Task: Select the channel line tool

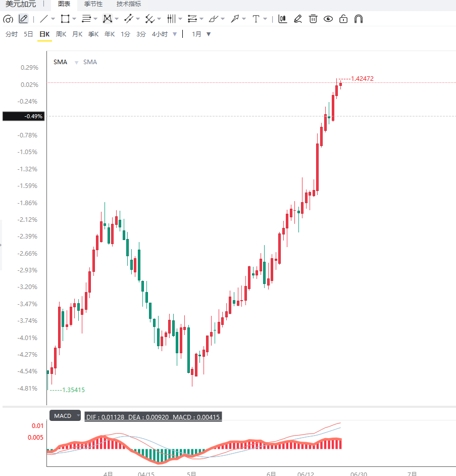Action: (x=129, y=19)
